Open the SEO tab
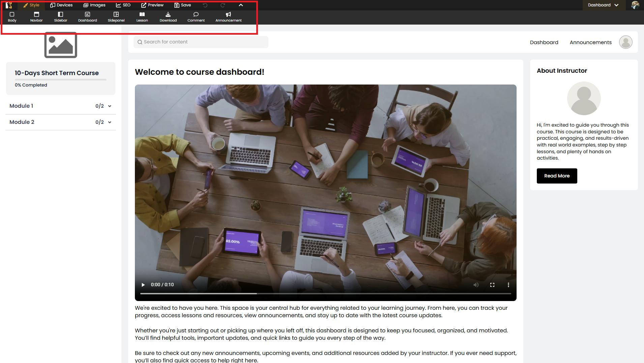The width and height of the screenshot is (644, 363). (123, 5)
